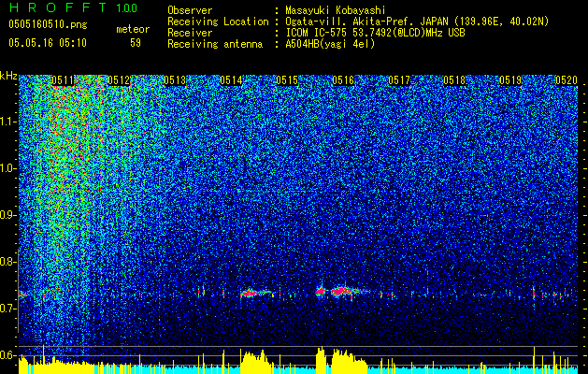Click the HROFFT title text
588x374 pixels.
pos(58,7)
